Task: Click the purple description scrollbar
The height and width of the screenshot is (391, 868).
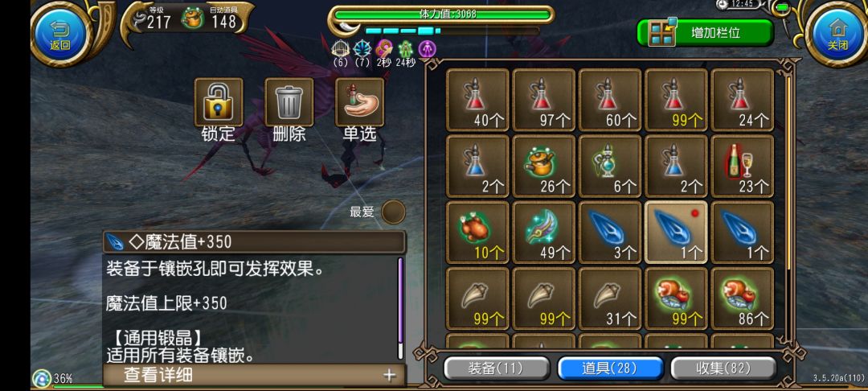Action: coord(400,308)
